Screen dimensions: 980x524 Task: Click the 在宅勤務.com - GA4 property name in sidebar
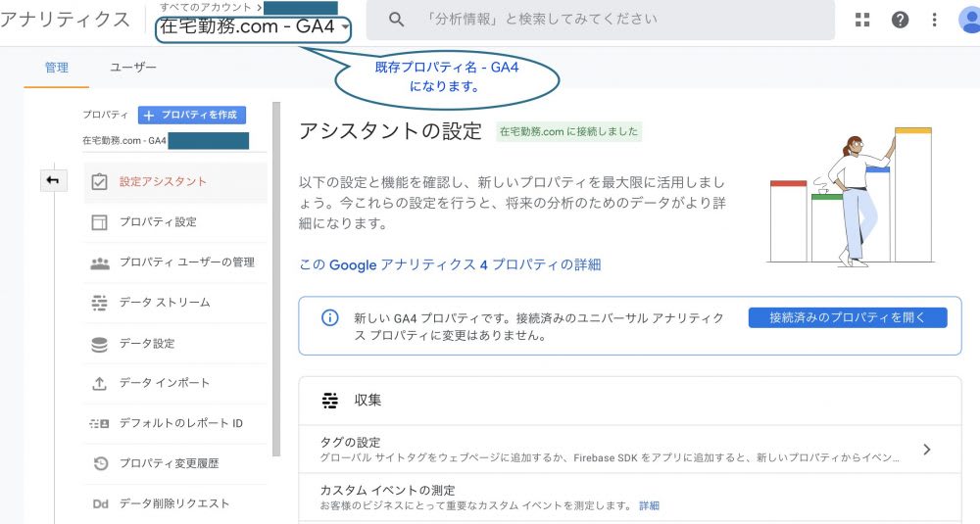click(x=124, y=141)
